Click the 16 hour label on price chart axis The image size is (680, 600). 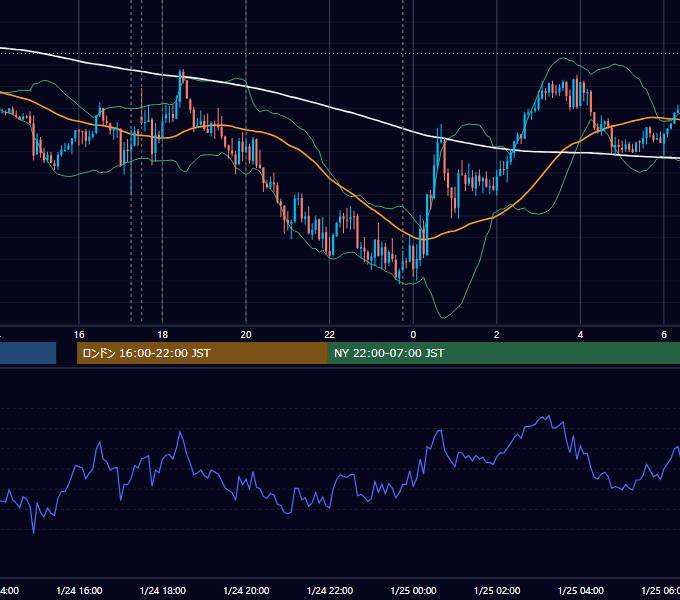coord(79,335)
